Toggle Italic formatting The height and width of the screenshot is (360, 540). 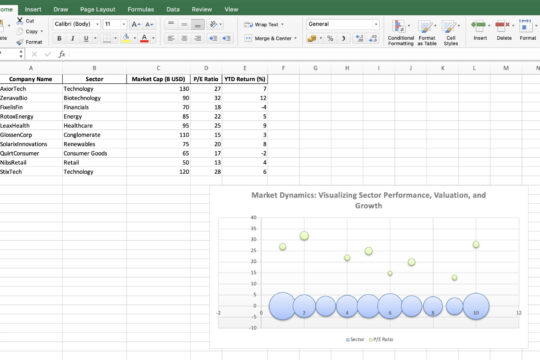(73, 38)
